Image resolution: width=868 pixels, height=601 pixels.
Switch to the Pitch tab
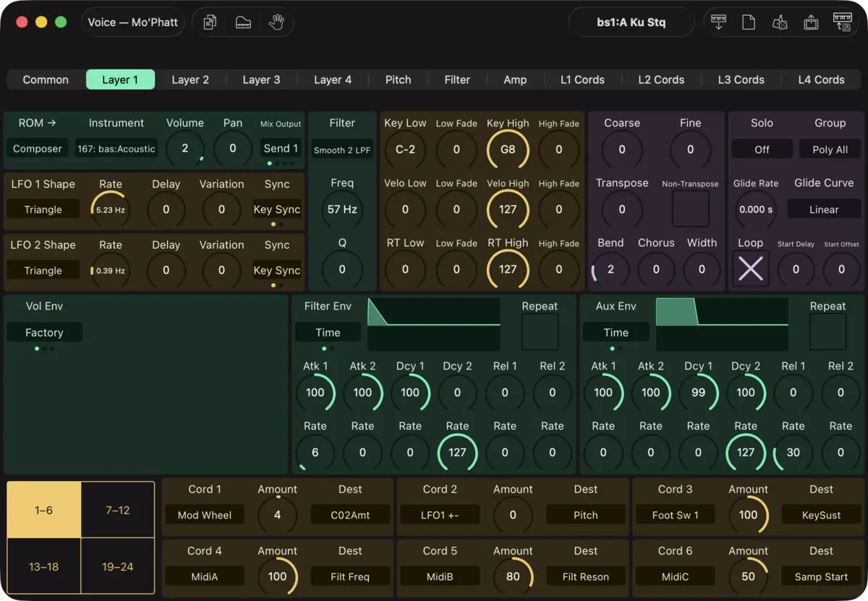[398, 80]
